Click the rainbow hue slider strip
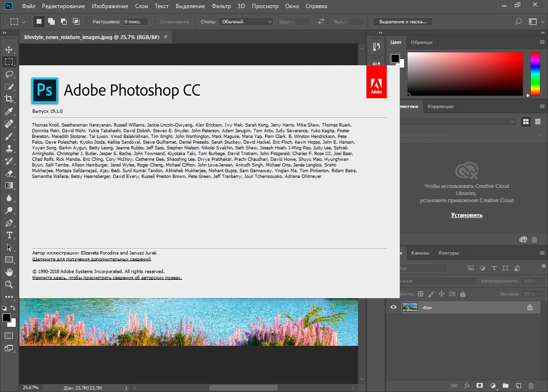Screen dimensions: 548x392 point(536,74)
